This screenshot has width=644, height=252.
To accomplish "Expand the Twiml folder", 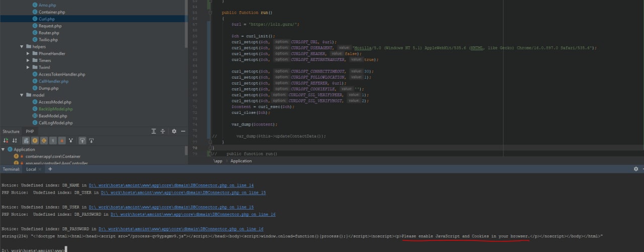I will (x=29, y=67).
